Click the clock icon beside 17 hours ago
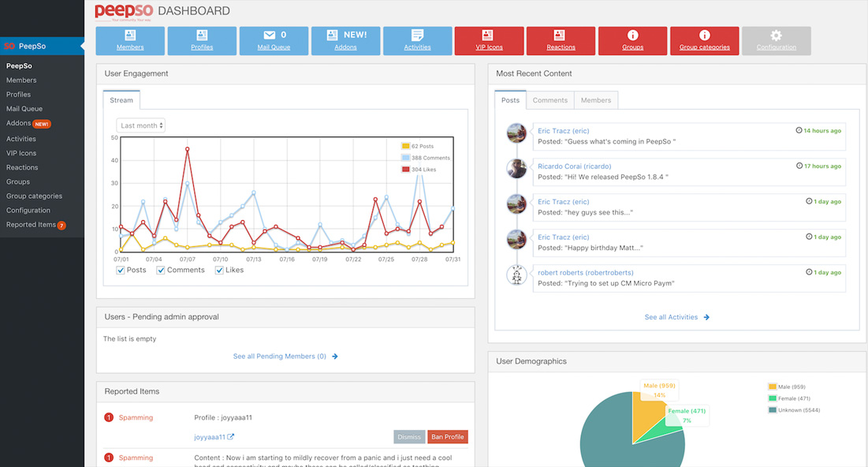Viewport: 868px width, 467px height. [799, 166]
